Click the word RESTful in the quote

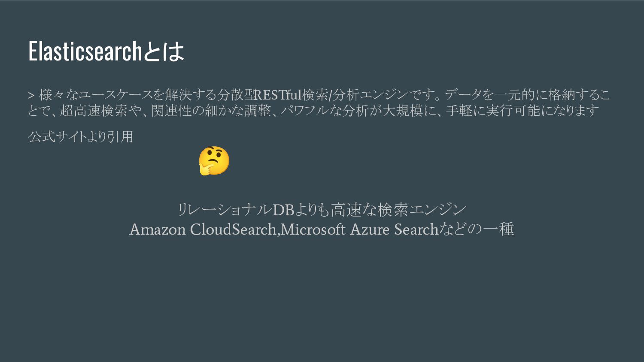278,94
